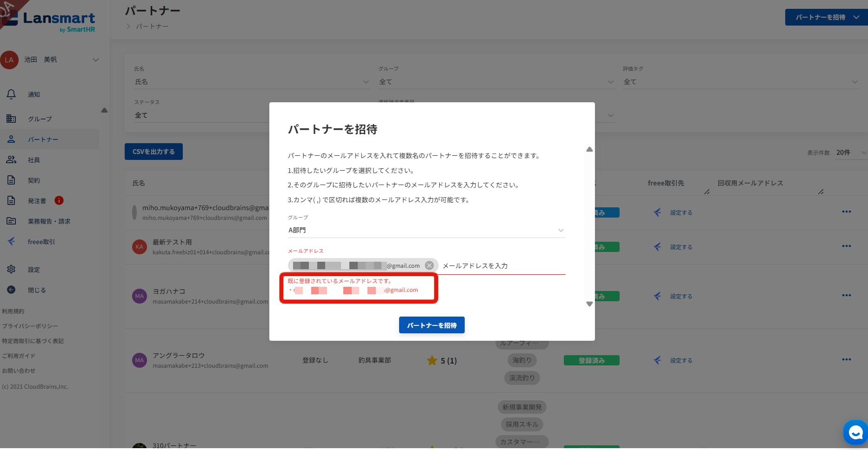The width and height of the screenshot is (868, 450).
Task: Click the Lansmart logo
Action: [x=49, y=21]
